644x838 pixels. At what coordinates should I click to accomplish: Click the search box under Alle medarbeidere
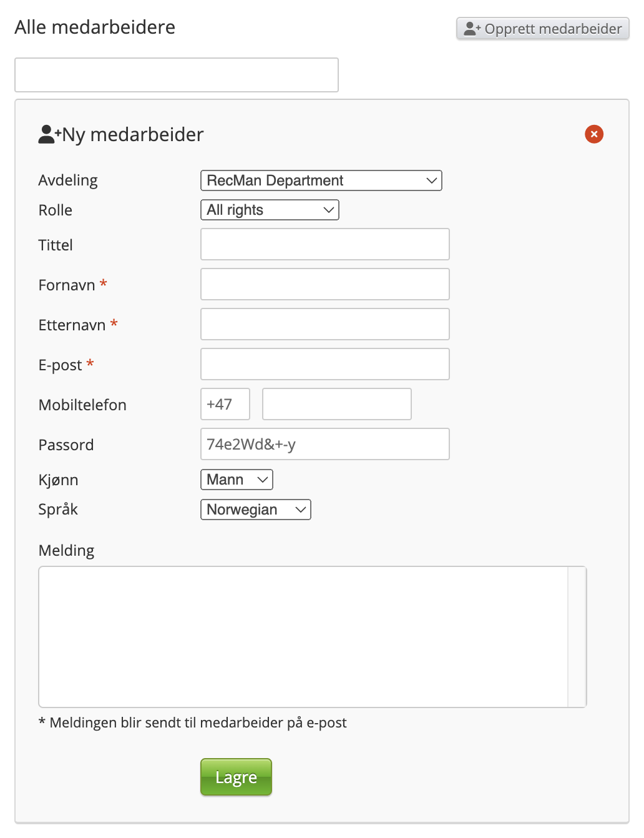pos(177,75)
